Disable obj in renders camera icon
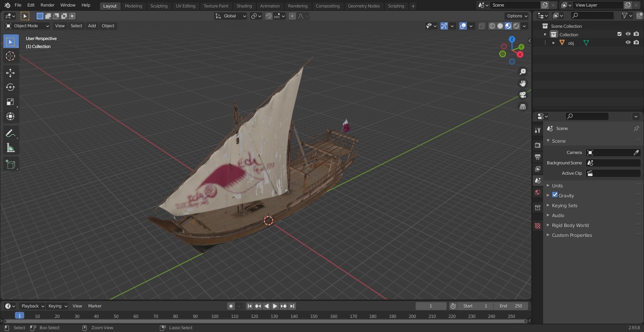The image size is (644, 332). (x=636, y=42)
